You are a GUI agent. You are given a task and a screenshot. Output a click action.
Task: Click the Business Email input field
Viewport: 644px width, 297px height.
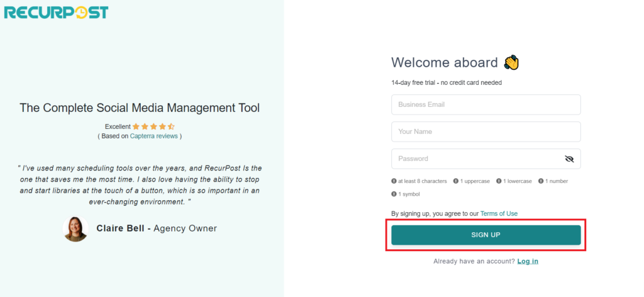click(486, 104)
